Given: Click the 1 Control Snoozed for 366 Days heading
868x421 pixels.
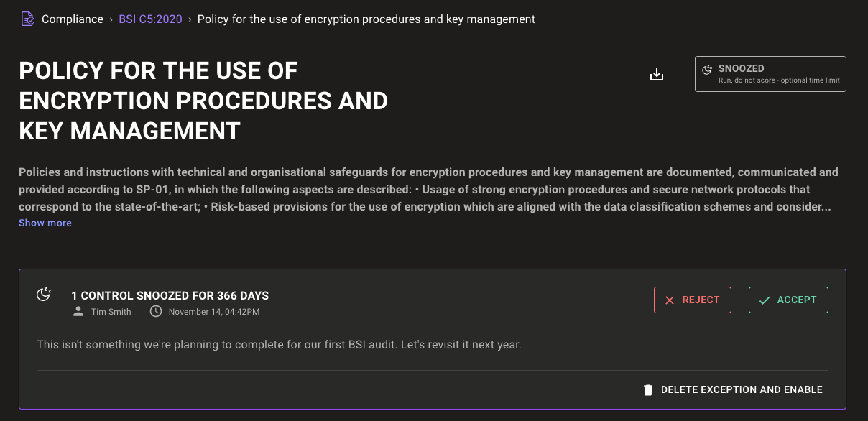Looking at the screenshot, I should pyautogui.click(x=170, y=295).
